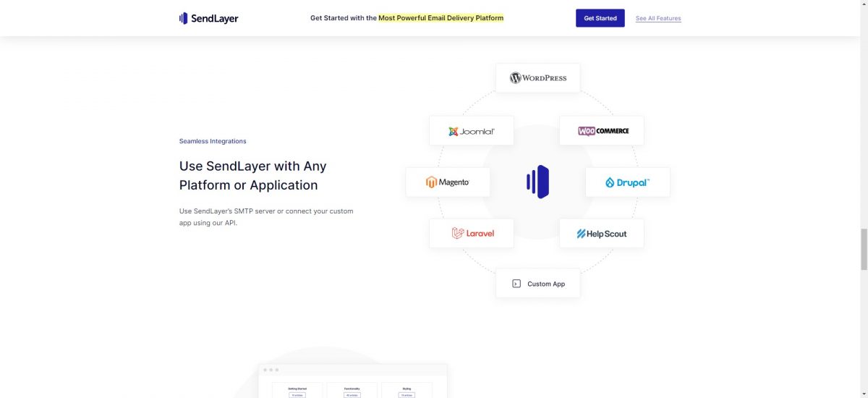Click the Laravel integration logo
The width and height of the screenshot is (868, 398).
point(472,234)
